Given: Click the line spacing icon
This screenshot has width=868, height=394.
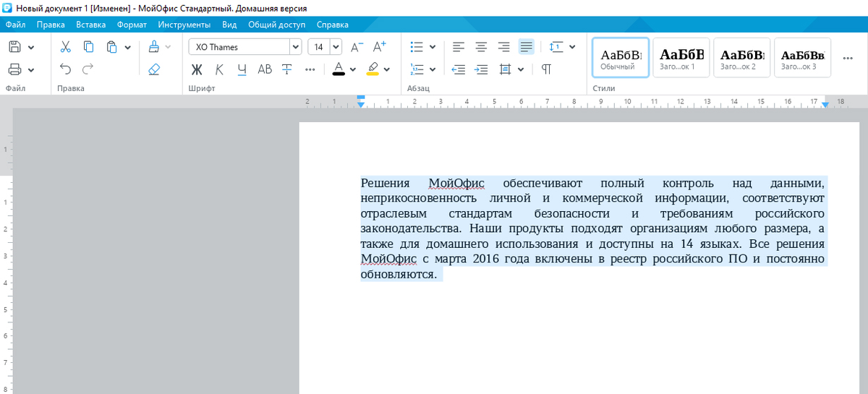Looking at the screenshot, I should (x=556, y=47).
